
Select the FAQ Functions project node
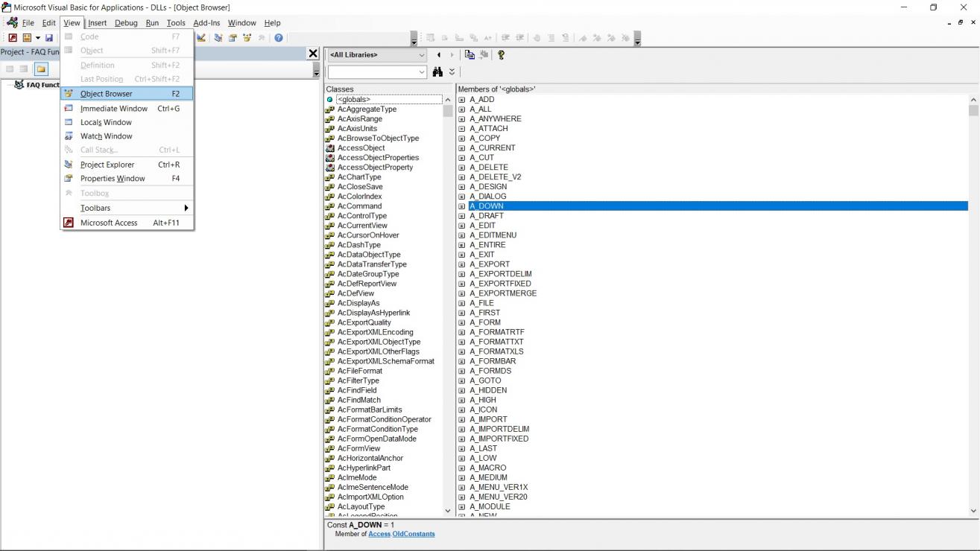pos(42,85)
